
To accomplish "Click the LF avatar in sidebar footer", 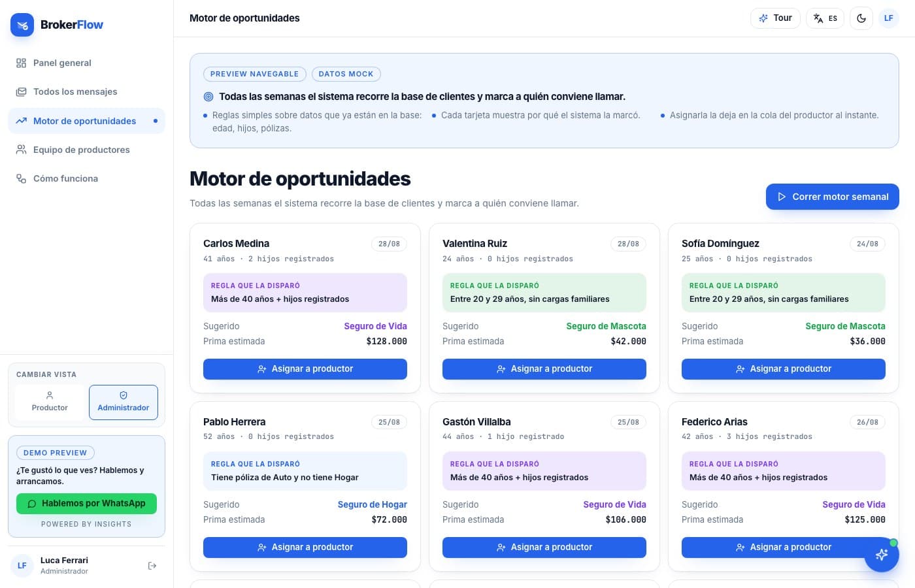I will (x=22, y=566).
